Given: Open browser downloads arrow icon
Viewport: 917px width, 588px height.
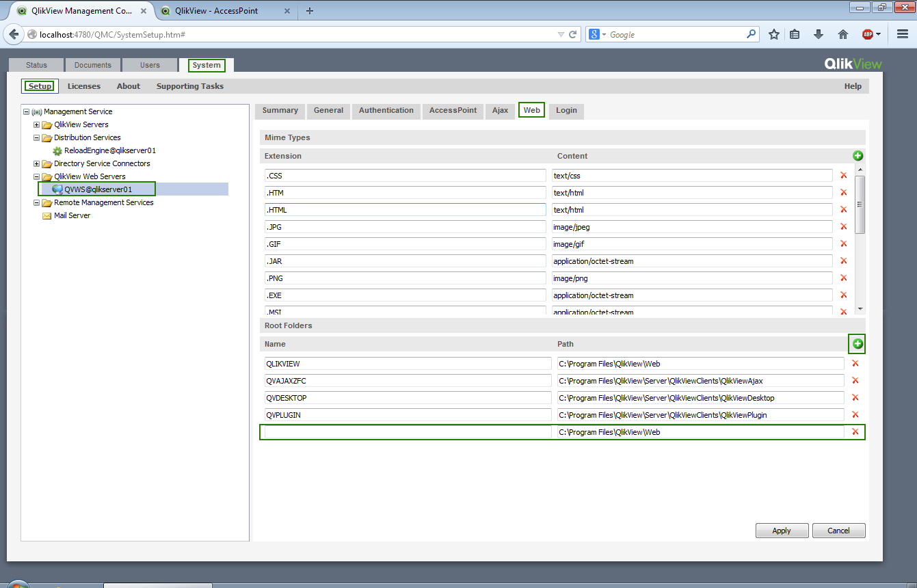Looking at the screenshot, I should [819, 34].
